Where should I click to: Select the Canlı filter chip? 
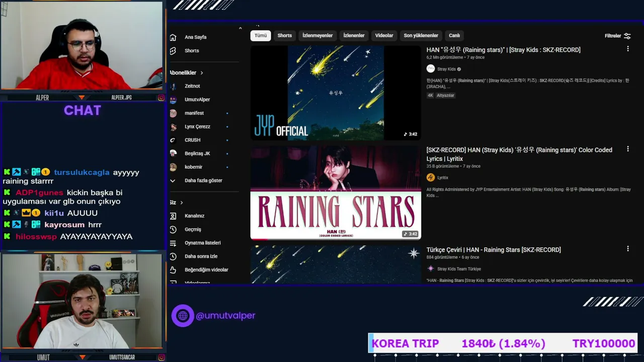pyautogui.click(x=454, y=36)
